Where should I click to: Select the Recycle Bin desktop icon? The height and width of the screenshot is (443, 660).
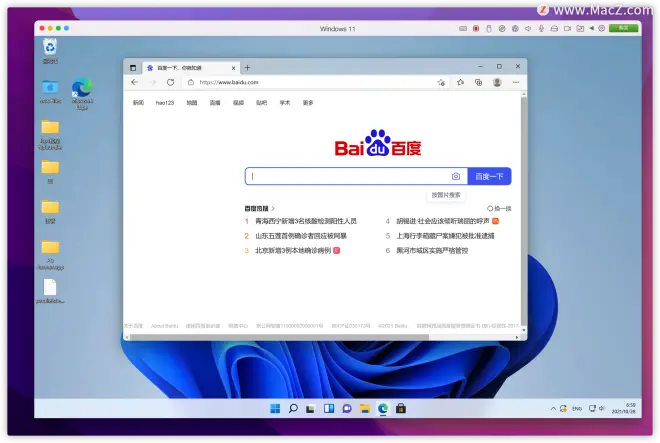pos(50,51)
